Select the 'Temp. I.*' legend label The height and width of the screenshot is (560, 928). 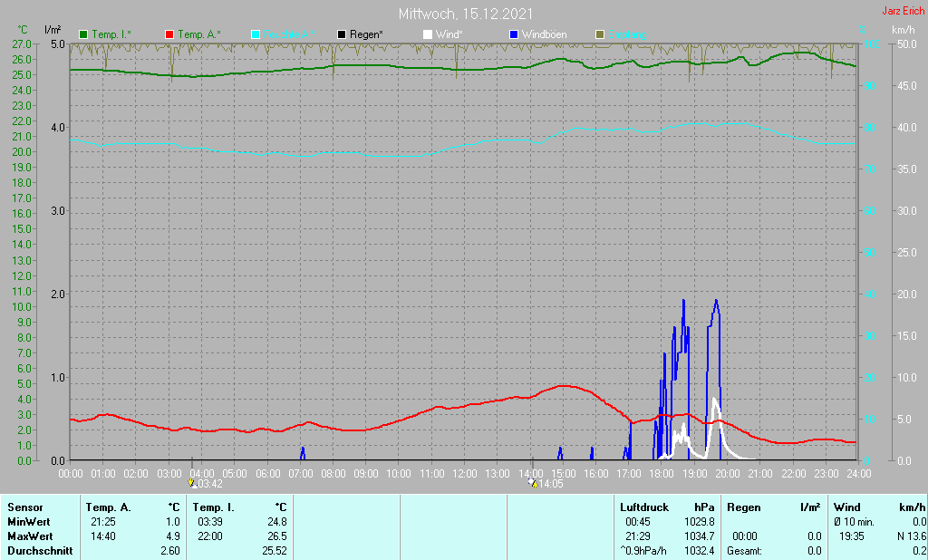point(111,34)
